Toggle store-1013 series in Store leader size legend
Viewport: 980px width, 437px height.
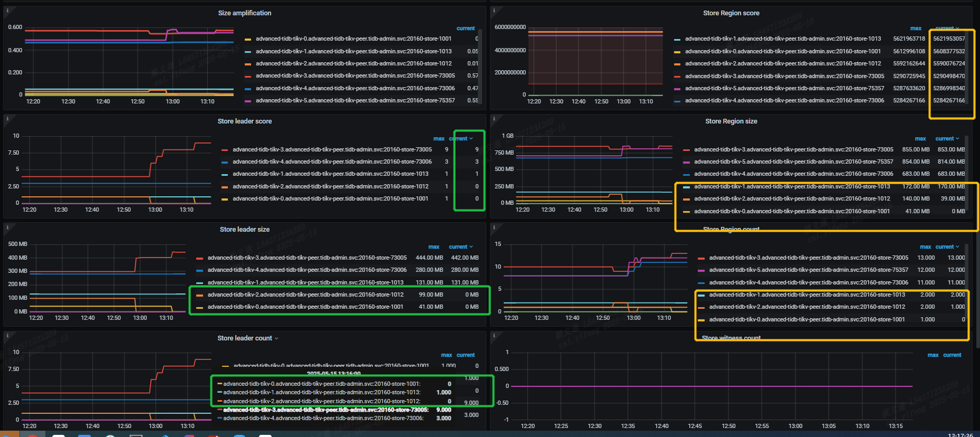click(x=305, y=282)
